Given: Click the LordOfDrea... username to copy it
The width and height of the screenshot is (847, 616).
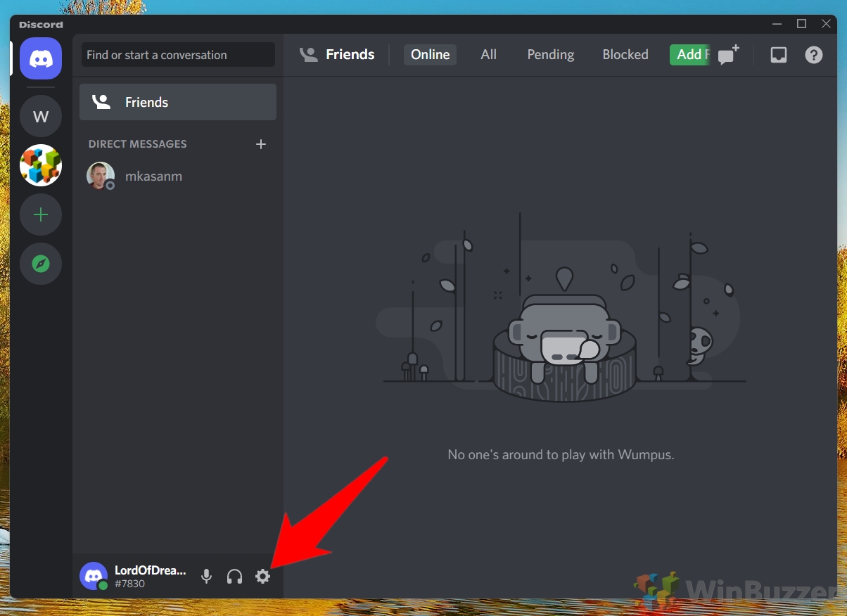Looking at the screenshot, I should [x=150, y=570].
